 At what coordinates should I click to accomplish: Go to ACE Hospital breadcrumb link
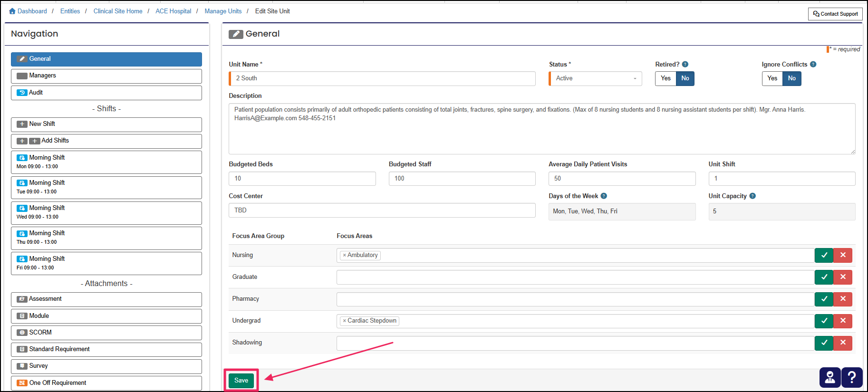pyautogui.click(x=174, y=11)
